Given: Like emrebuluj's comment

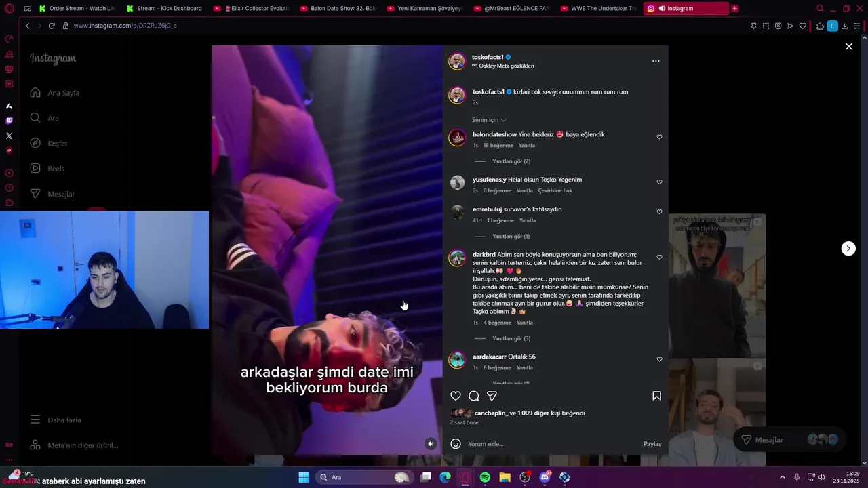Looking at the screenshot, I should 659,212.
